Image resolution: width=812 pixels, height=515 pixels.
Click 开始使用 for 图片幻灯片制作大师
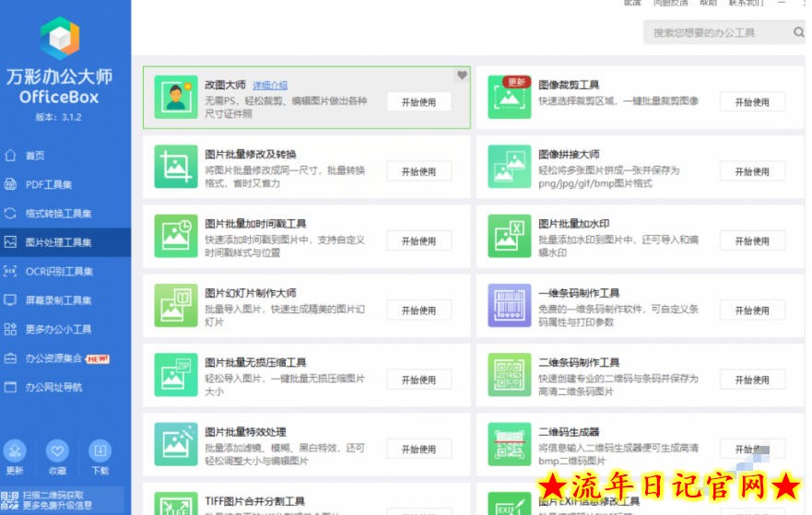[x=418, y=310]
